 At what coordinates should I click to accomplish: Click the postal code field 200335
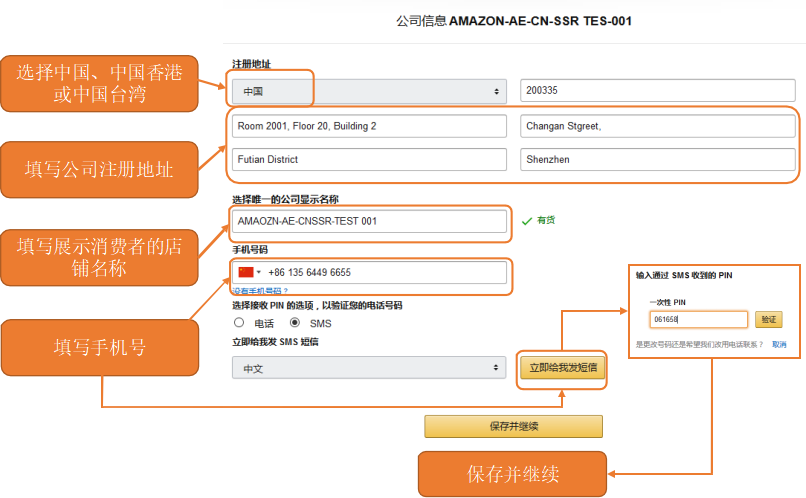click(x=657, y=90)
